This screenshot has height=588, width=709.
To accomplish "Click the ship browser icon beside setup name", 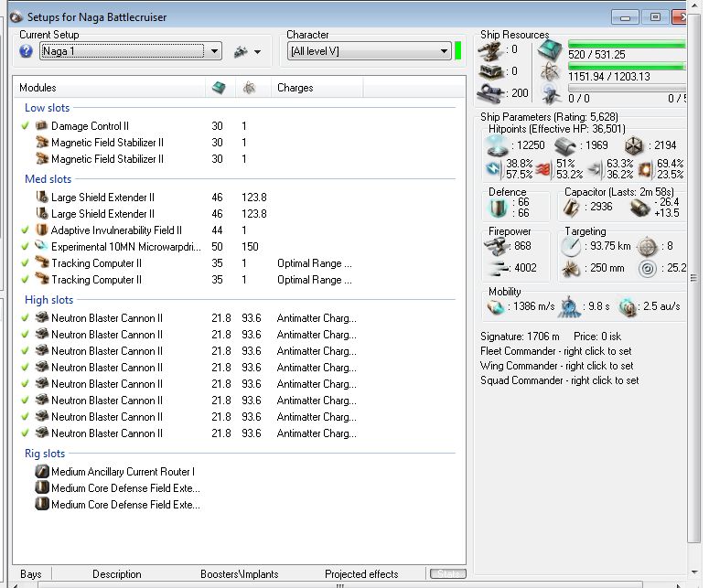I will [241, 51].
